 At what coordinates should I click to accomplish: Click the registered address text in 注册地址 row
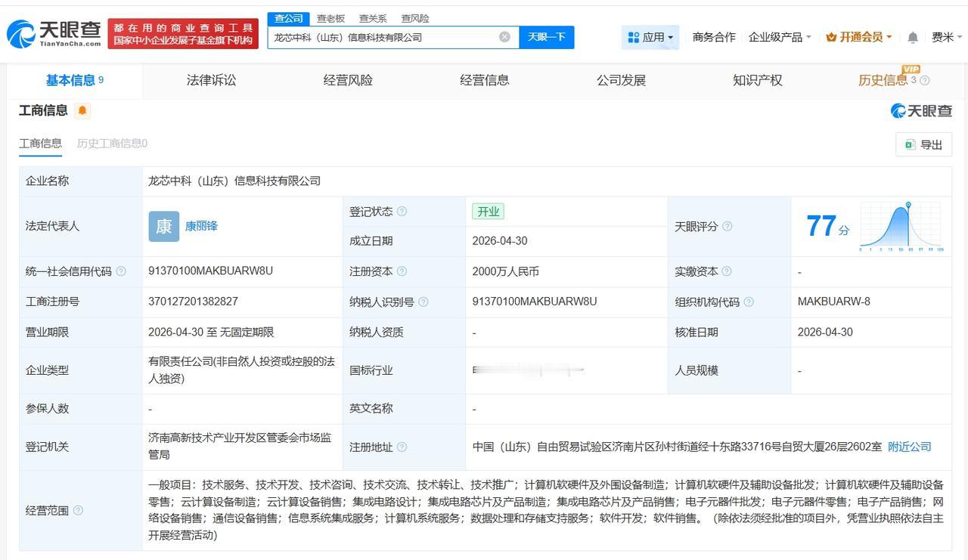pyautogui.click(x=677, y=447)
